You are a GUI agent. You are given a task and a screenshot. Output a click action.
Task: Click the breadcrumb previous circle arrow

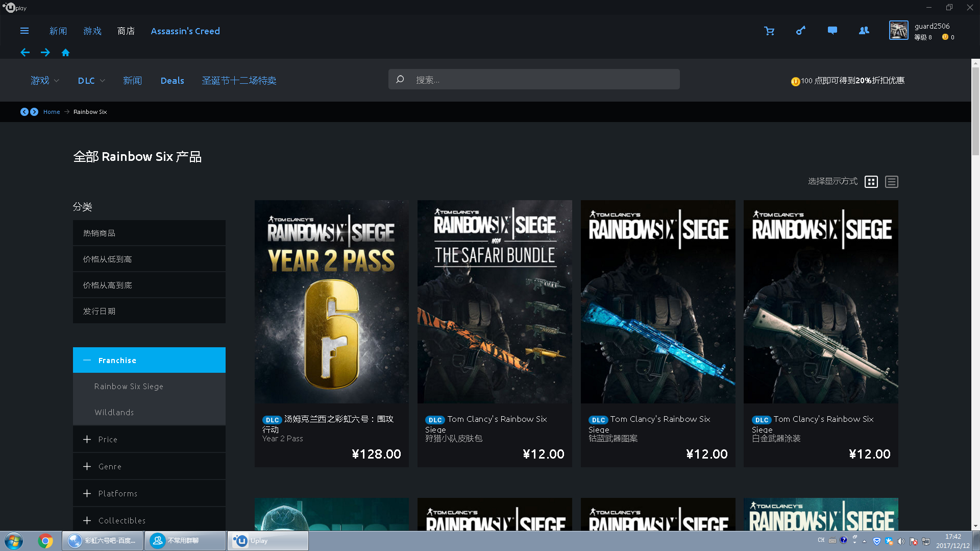pyautogui.click(x=24, y=112)
